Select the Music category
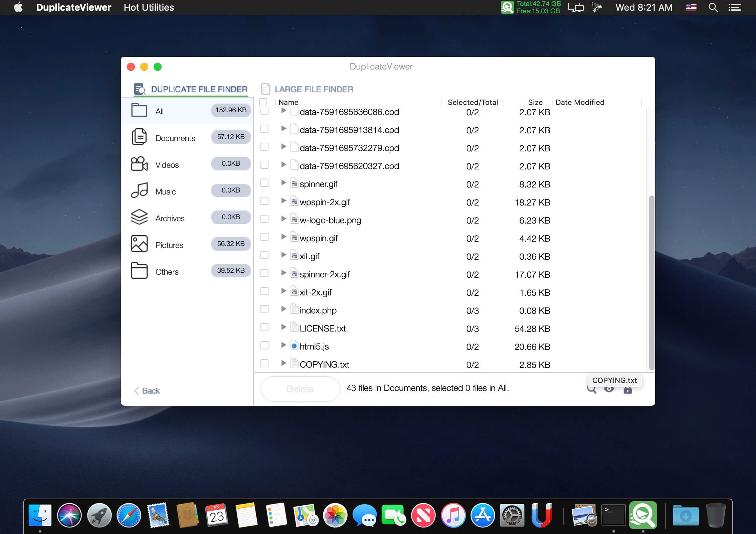The height and width of the screenshot is (534, 756). pyautogui.click(x=166, y=191)
